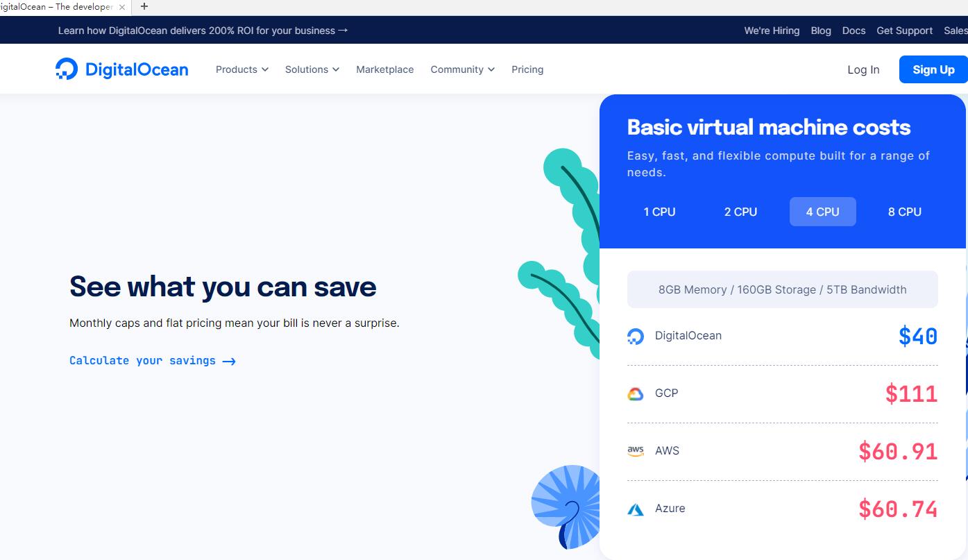Viewport: 968px width, 560px height.
Task: Click the Basic virtual machine costs heading
Action: 769,127
